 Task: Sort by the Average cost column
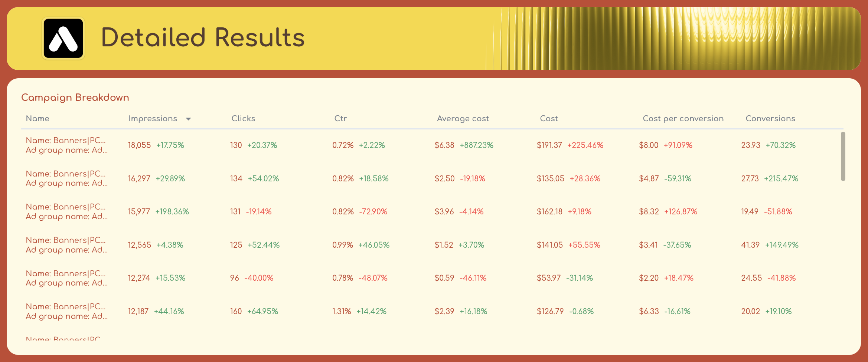click(463, 118)
